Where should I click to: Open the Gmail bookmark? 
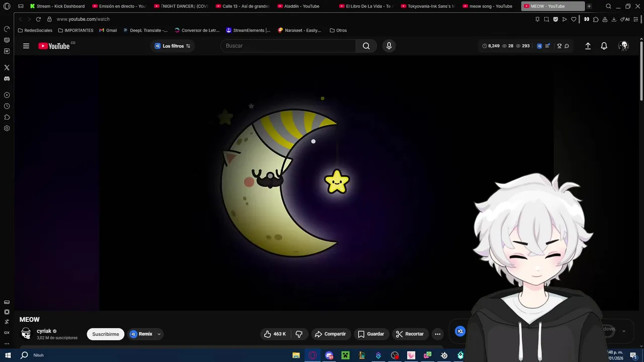pos(108,30)
